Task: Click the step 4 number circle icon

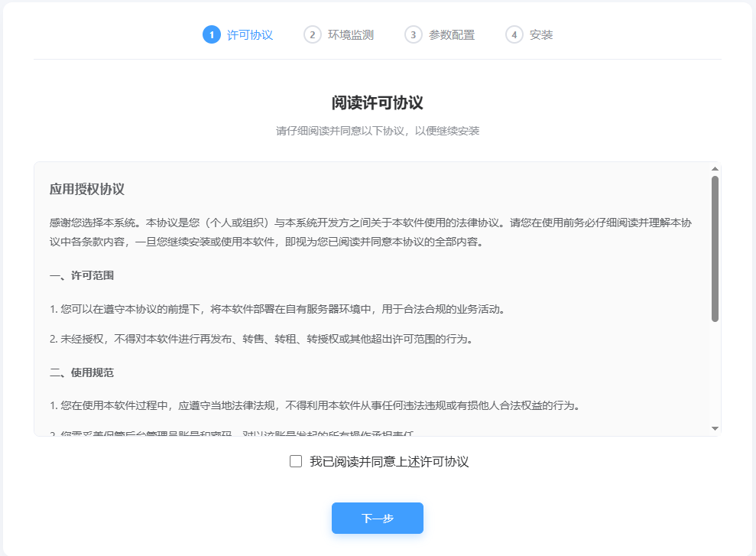Action: click(514, 34)
